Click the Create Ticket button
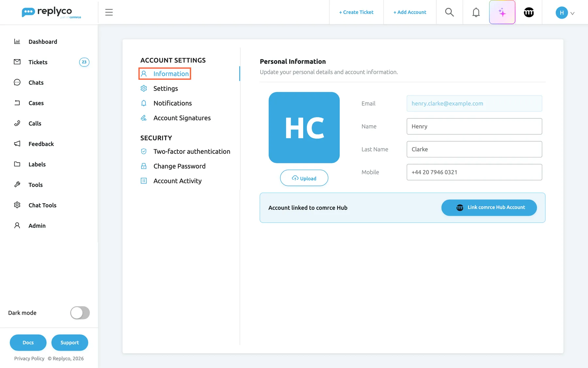This screenshot has height=368, width=588. tap(356, 12)
